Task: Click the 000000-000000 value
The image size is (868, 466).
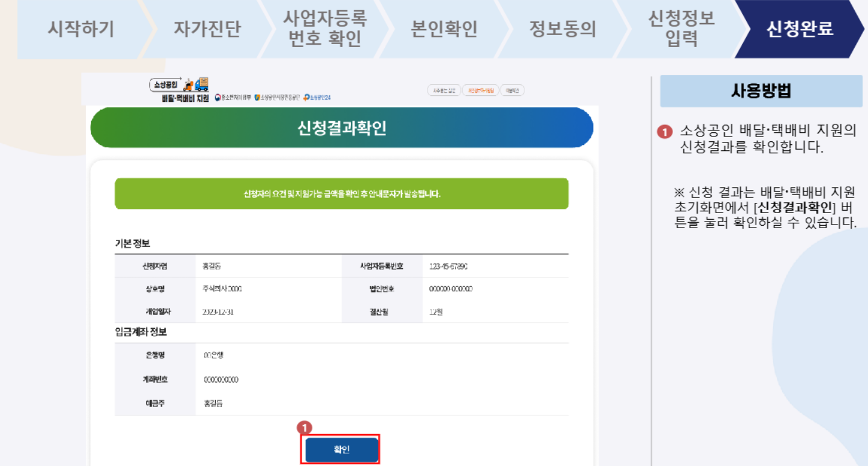Action: (x=451, y=289)
